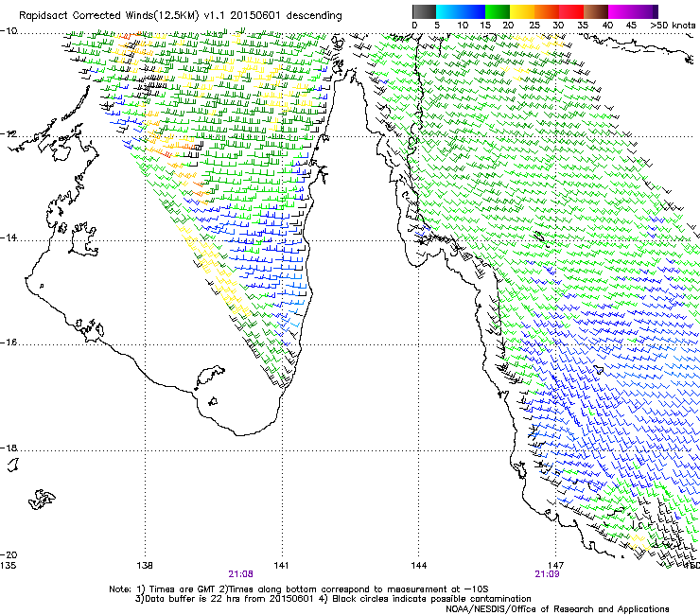Image resolution: width=700 pixels, height=615 pixels.
Task: Click the '3)Data buffer is 22 hrs' note line
Action: click(x=333, y=599)
